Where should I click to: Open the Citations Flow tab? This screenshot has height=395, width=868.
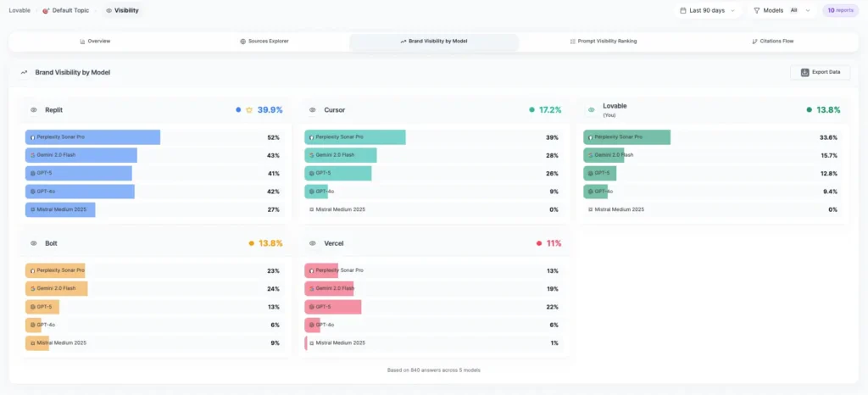coord(773,42)
